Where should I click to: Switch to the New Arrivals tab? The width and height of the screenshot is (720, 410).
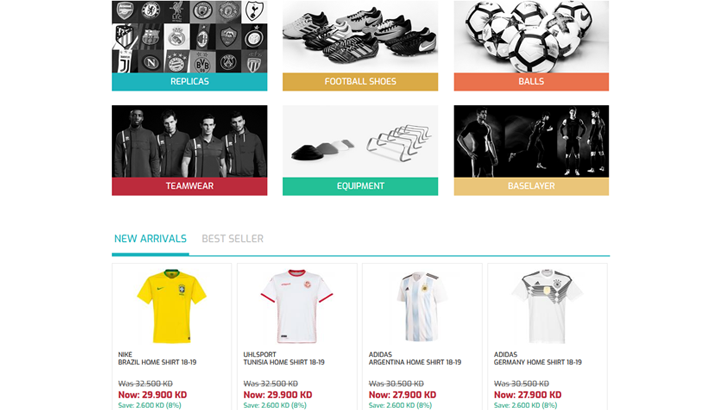150,239
